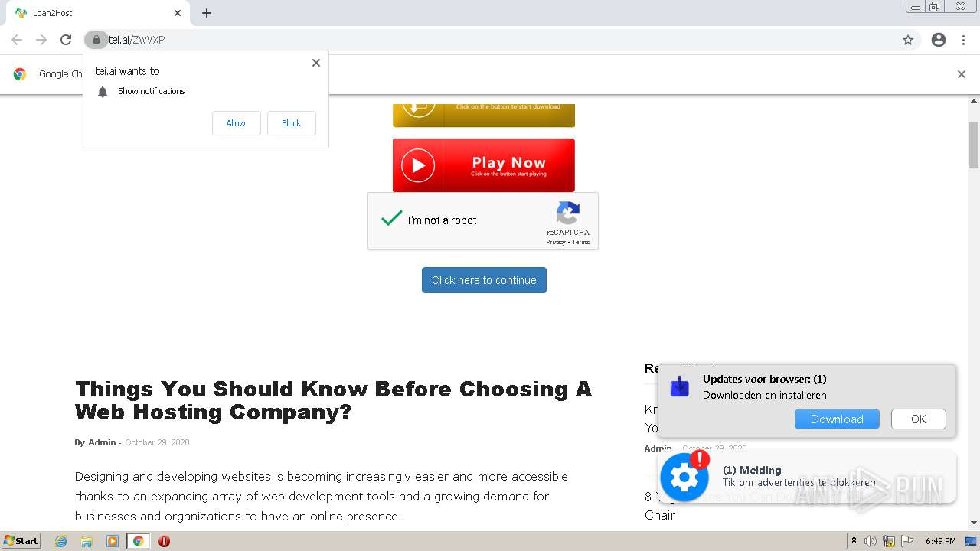Click the padlock site info icon
Screen dimensions: 980x551
(x=96, y=40)
